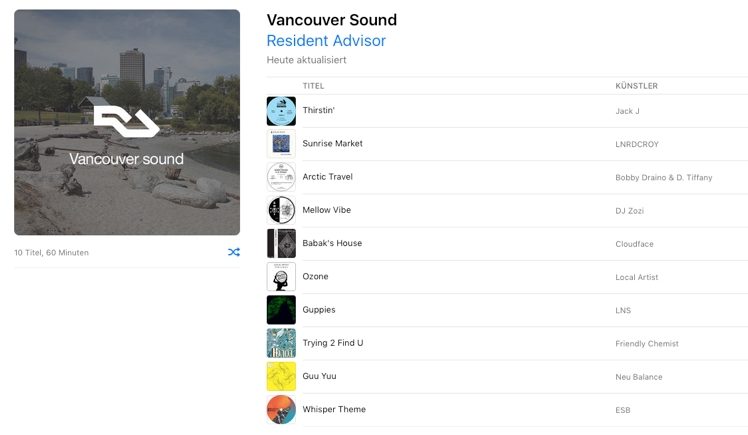Click the Trying 2 Find U artwork

(x=281, y=343)
